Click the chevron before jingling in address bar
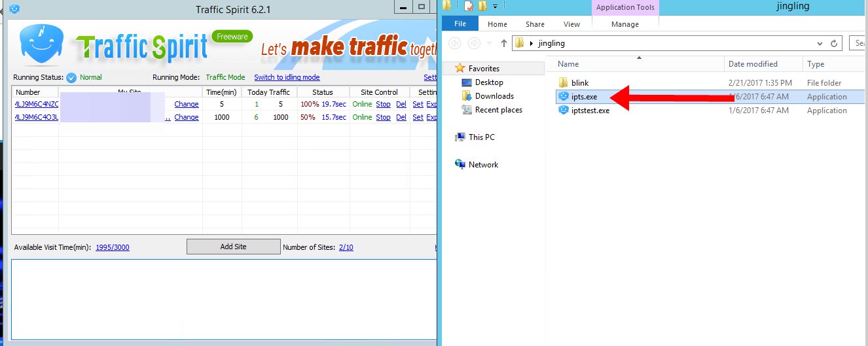 [x=531, y=44]
